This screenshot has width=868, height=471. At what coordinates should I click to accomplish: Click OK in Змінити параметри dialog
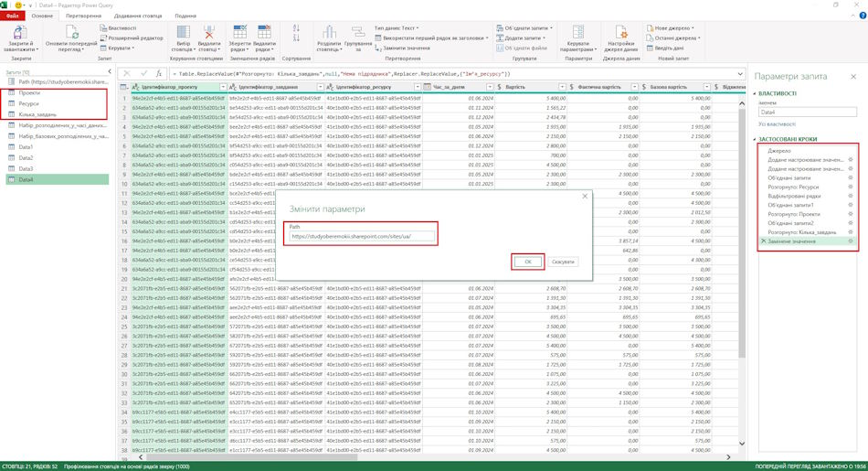(527, 262)
